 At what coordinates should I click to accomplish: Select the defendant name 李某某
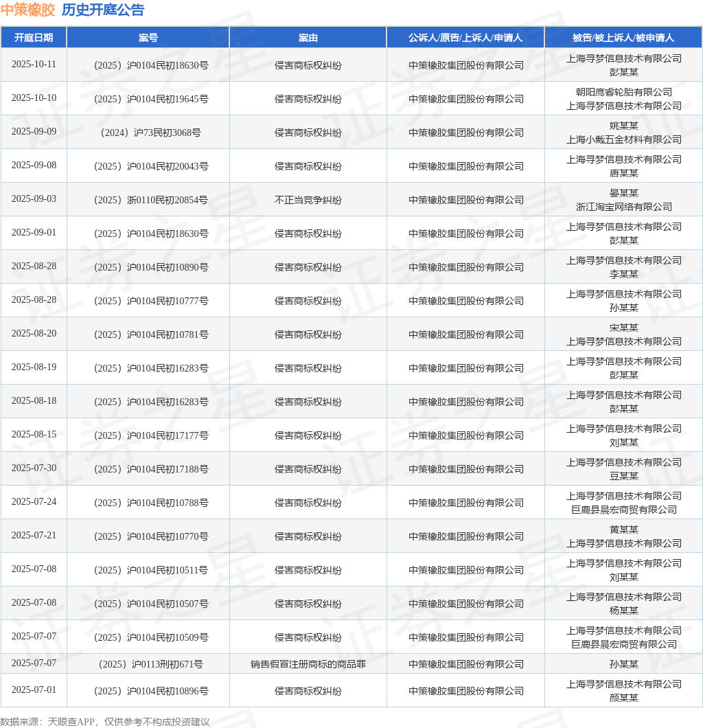[623, 275]
